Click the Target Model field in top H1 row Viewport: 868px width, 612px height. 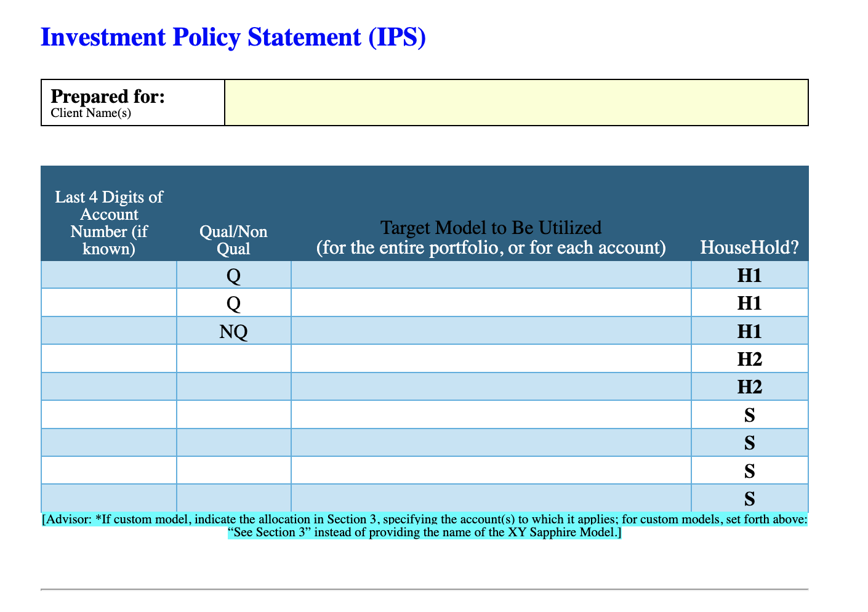pyautogui.click(x=491, y=275)
